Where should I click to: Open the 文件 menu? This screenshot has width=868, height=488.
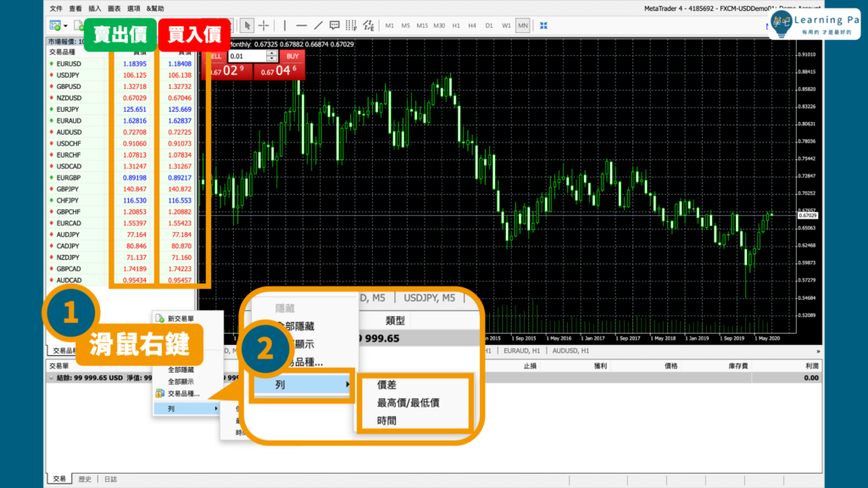[56, 8]
